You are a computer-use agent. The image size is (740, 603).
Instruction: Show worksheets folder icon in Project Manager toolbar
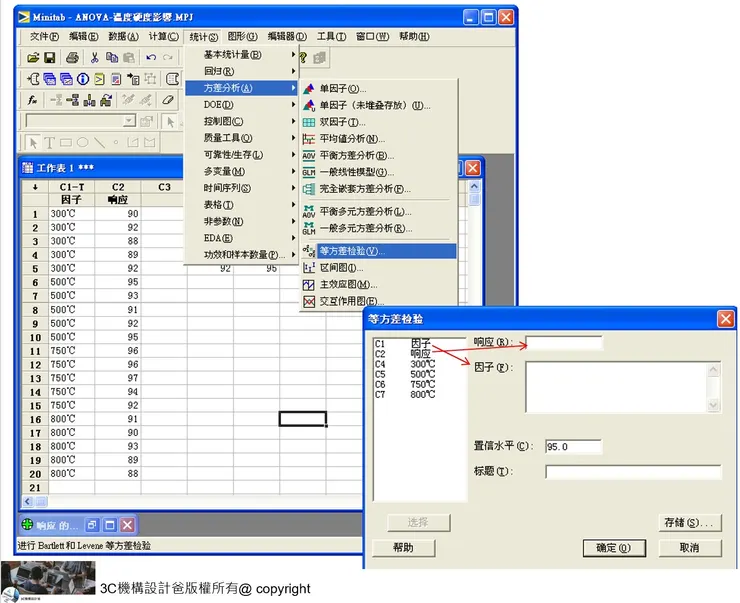[x=50, y=79]
